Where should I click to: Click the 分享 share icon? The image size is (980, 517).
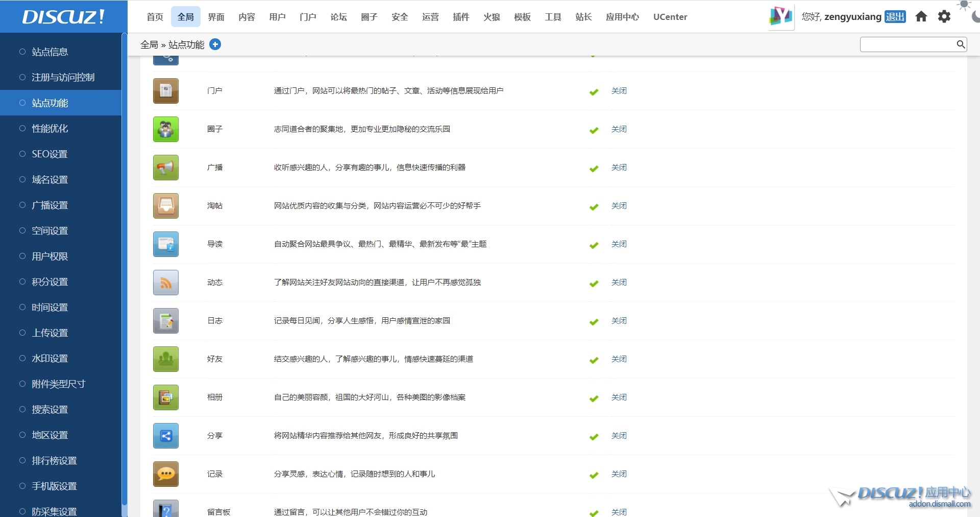pyautogui.click(x=165, y=436)
